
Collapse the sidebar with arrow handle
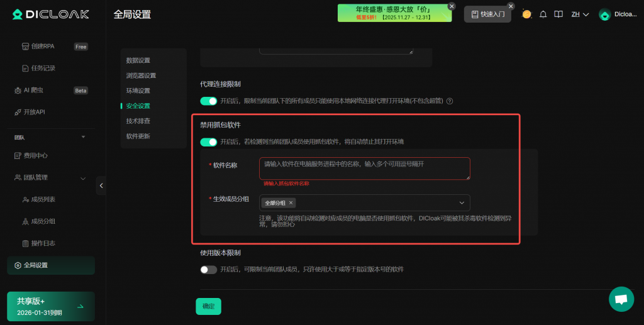(101, 185)
